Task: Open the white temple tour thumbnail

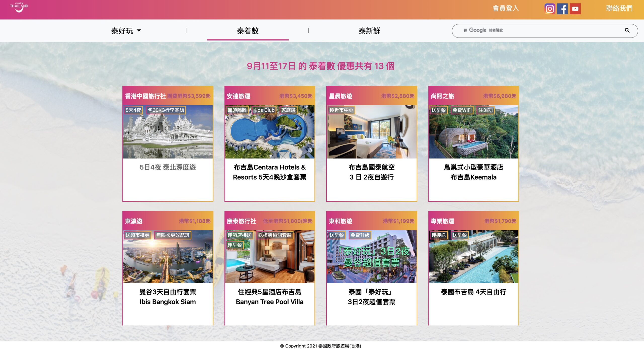Action: 168,132
